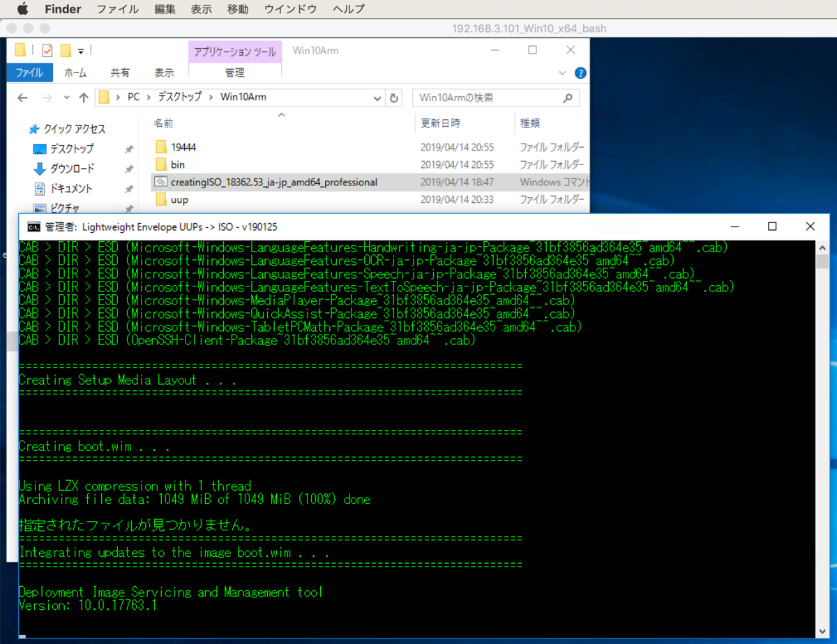The width and height of the screenshot is (837, 644).
Task: Sort by 種類 column header
Action: tap(530, 123)
